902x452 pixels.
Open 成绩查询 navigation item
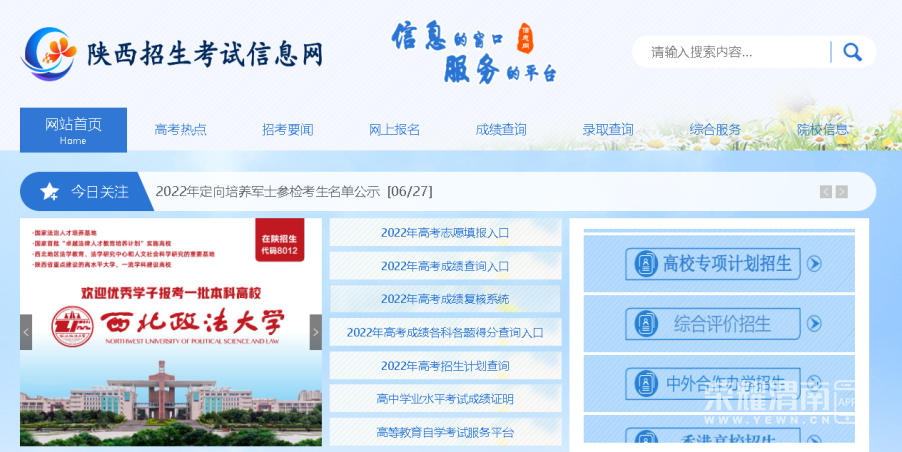coord(501,130)
